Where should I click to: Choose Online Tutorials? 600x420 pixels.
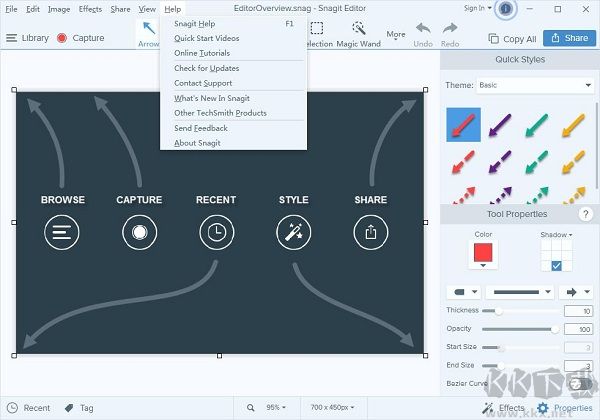233,53
